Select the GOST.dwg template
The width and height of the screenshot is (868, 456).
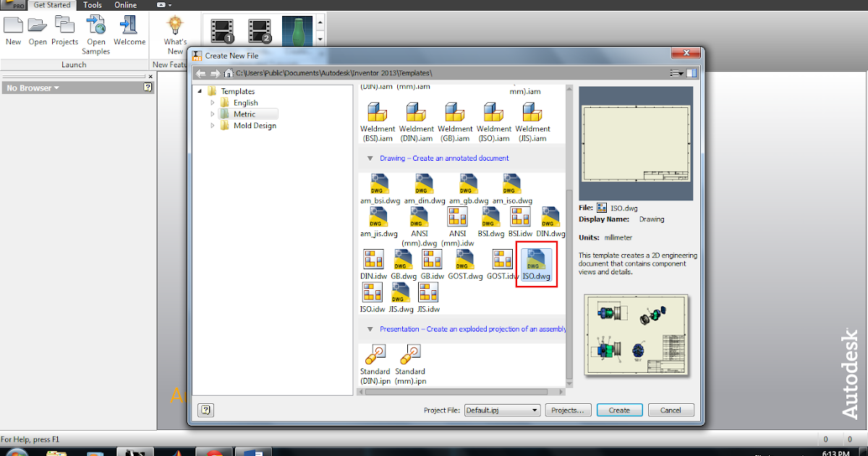[x=465, y=265]
